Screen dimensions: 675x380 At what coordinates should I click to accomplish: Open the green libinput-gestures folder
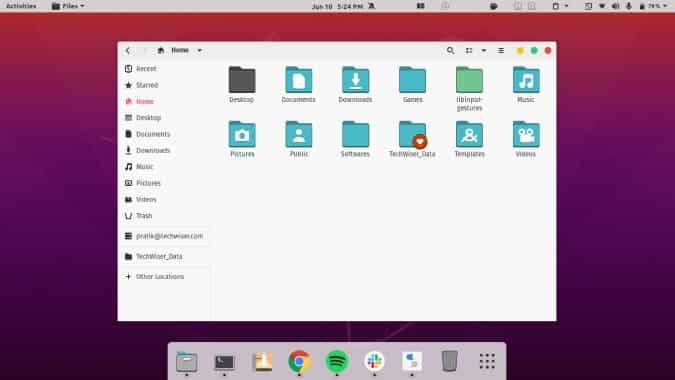click(x=469, y=80)
